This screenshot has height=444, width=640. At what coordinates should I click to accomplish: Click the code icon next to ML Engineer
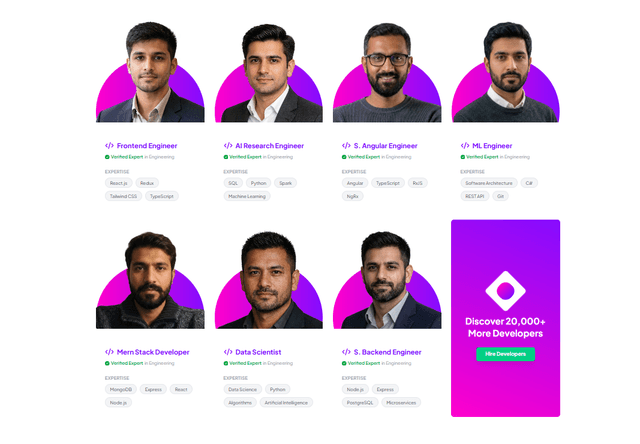tap(465, 146)
